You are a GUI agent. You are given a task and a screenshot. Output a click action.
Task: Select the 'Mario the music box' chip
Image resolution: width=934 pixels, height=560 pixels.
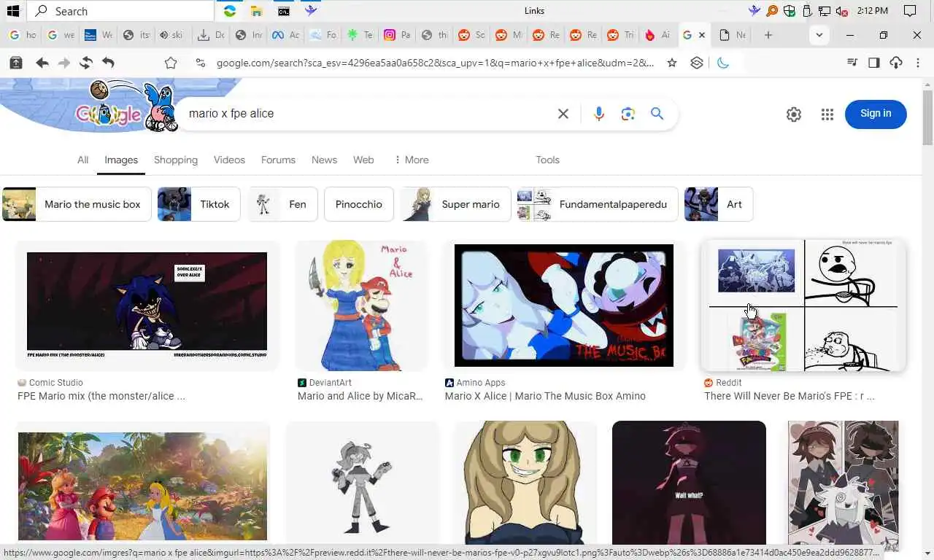pos(77,204)
